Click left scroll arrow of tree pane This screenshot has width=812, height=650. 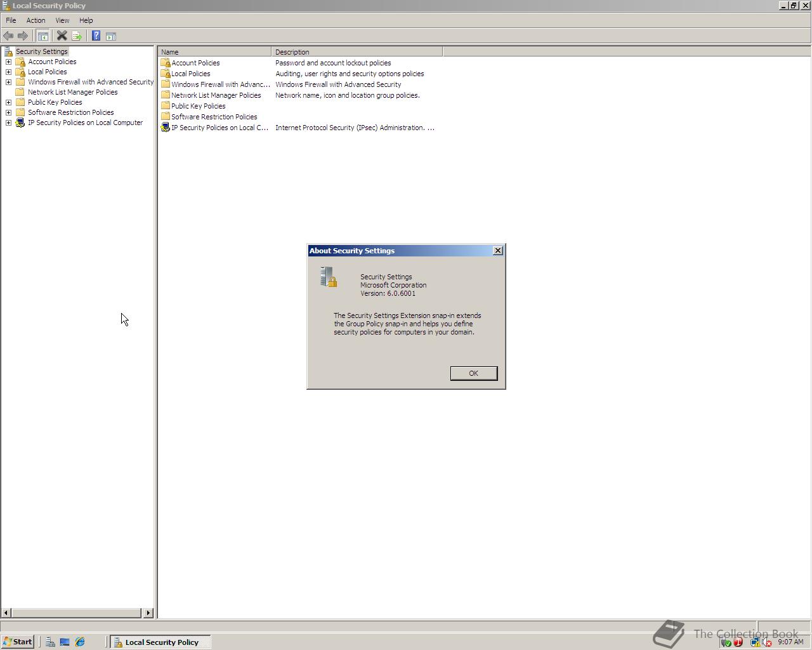click(x=6, y=613)
